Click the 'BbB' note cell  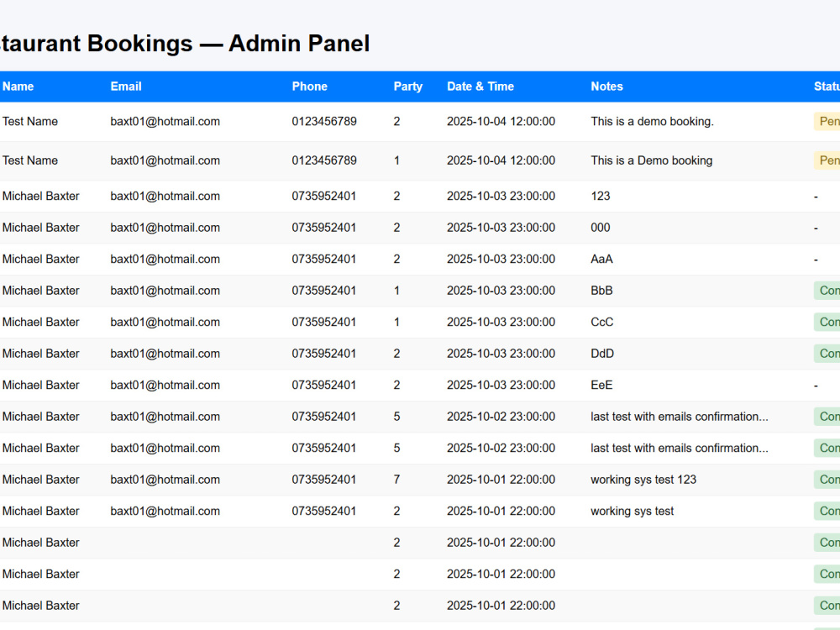601,291
